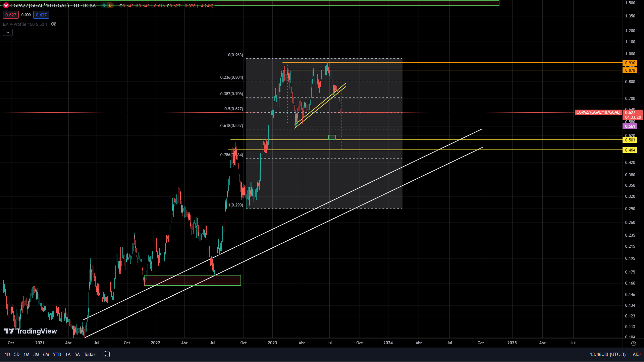Viewport: 644px width, 362px height.
Task: Click the orange D delayed-data badge
Action: click(x=110, y=6)
